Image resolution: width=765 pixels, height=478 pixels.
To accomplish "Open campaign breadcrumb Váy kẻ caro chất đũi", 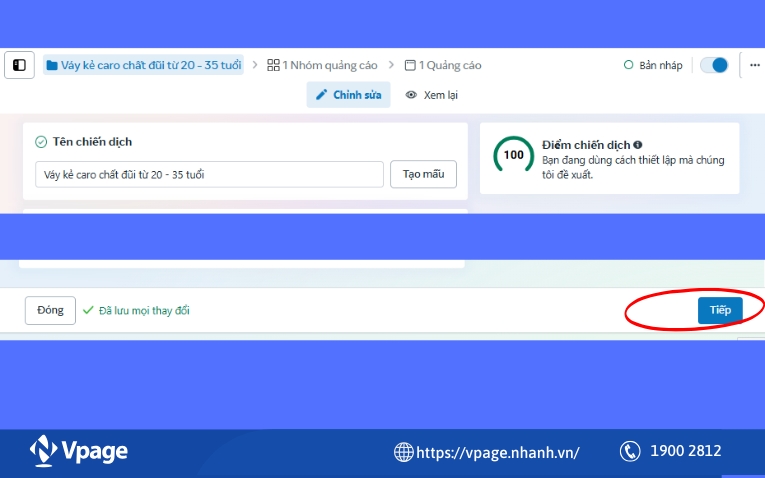I will (x=144, y=65).
